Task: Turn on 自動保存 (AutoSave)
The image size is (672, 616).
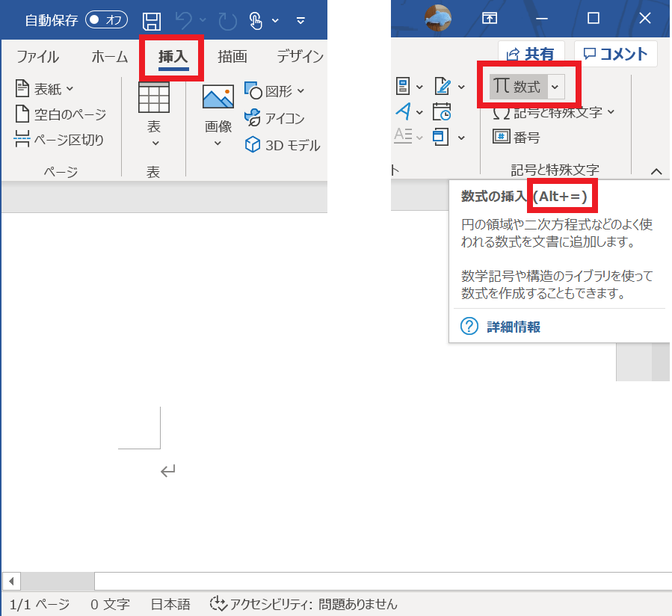Action: 105,19
